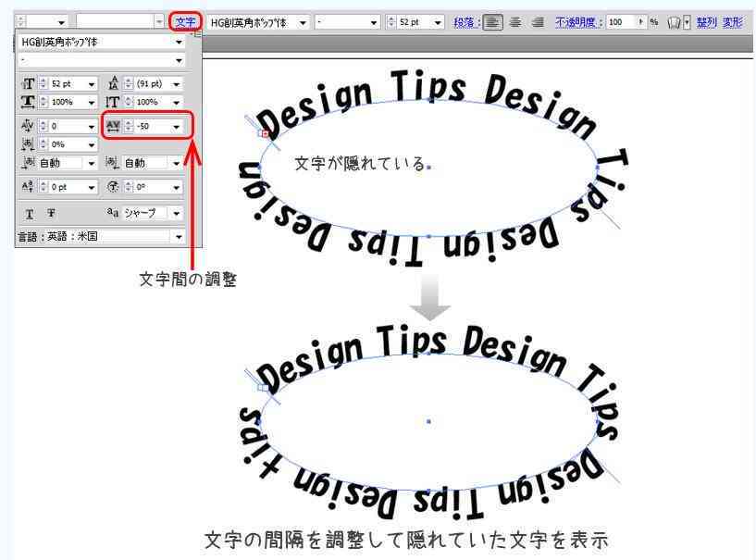Toggle the Underline T button in the panel

(30, 214)
